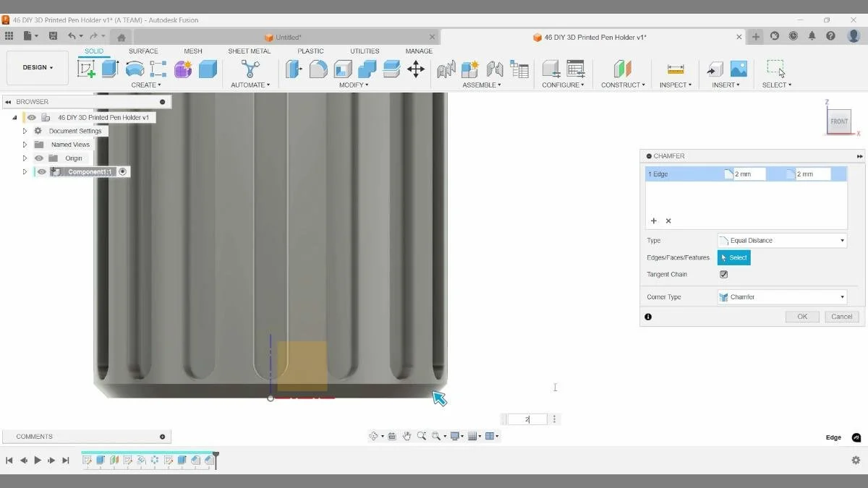Click the plus add selection set button
This screenshot has width=868, height=488.
[x=654, y=221]
